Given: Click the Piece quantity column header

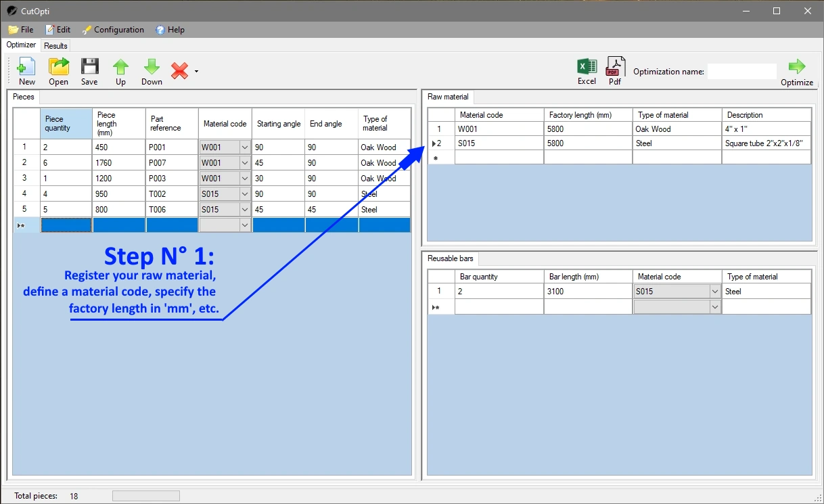Looking at the screenshot, I should [66, 124].
